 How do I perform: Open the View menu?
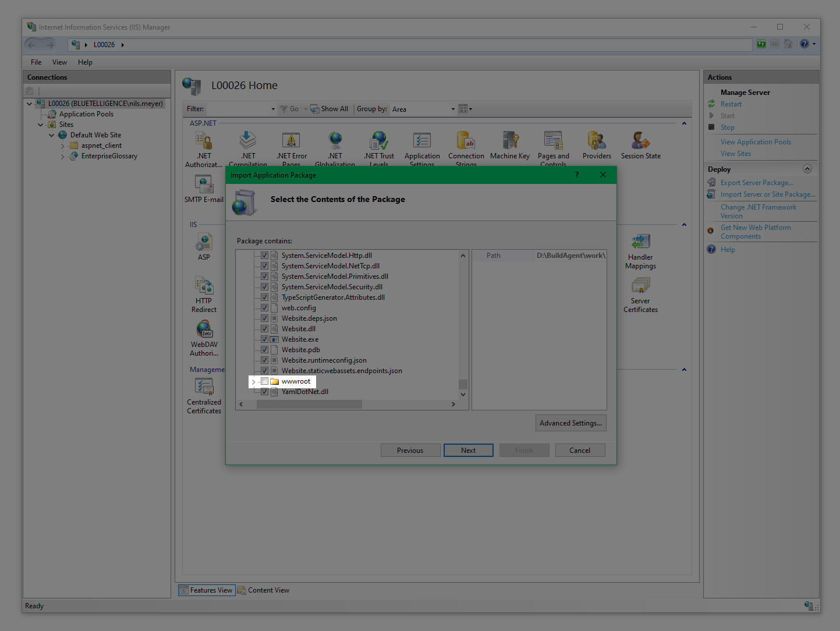pos(59,62)
